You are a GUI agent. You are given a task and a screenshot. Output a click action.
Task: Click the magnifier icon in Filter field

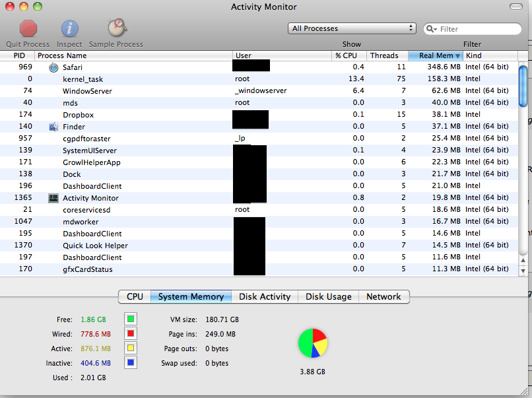[431, 29]
